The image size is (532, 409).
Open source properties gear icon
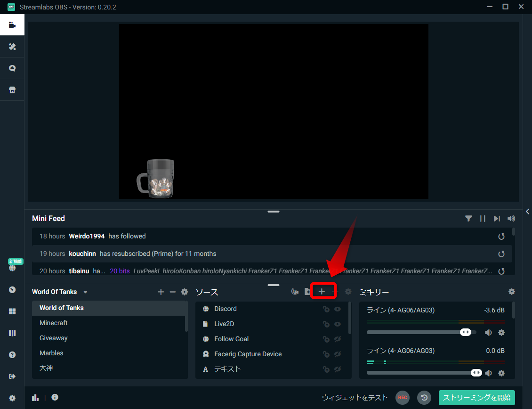coord(348,292)
